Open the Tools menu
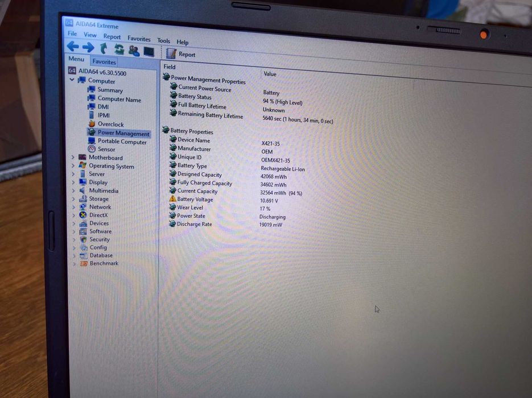This screenshot has width=532, height=398. pos(163,41)
